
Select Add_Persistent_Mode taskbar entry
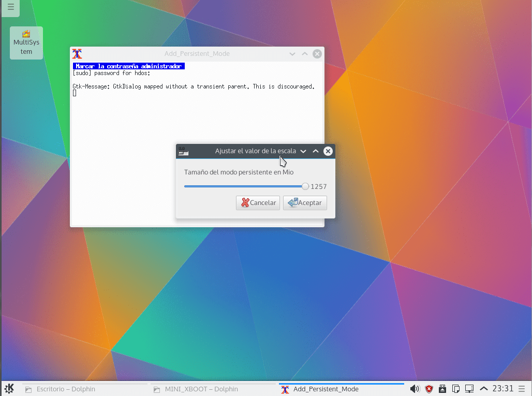(x=342, y=389)
